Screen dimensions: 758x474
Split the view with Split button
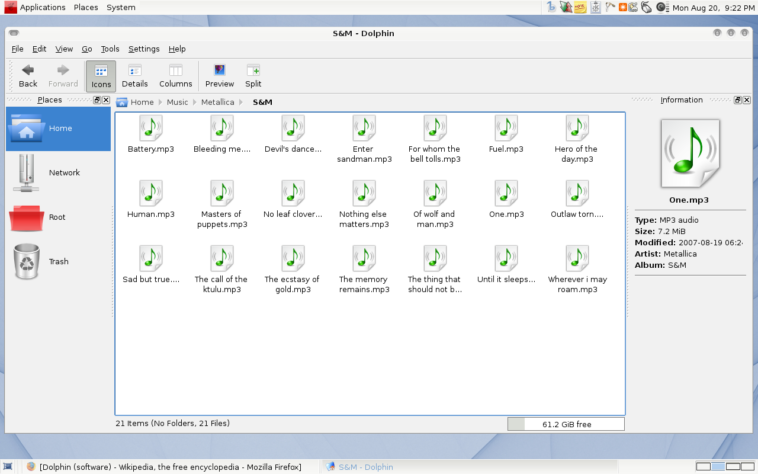tap(253, 76)
